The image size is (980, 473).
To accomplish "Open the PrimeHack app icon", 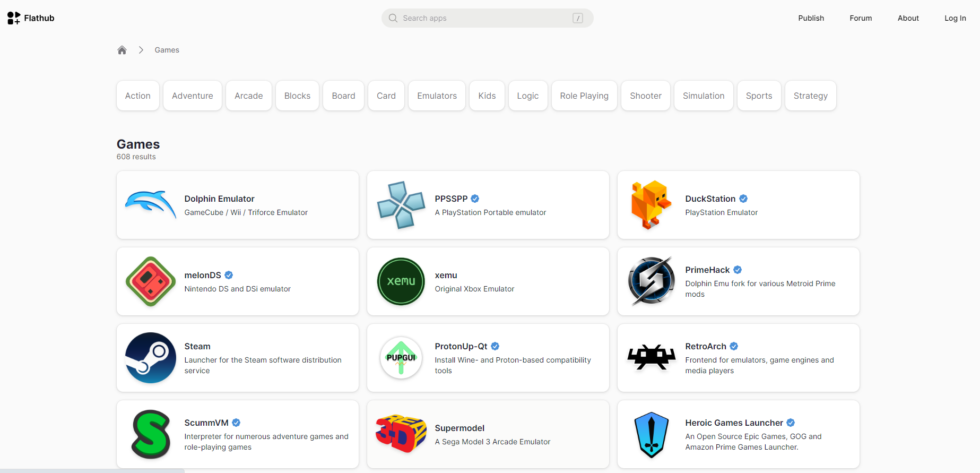I will pos(652,281).
